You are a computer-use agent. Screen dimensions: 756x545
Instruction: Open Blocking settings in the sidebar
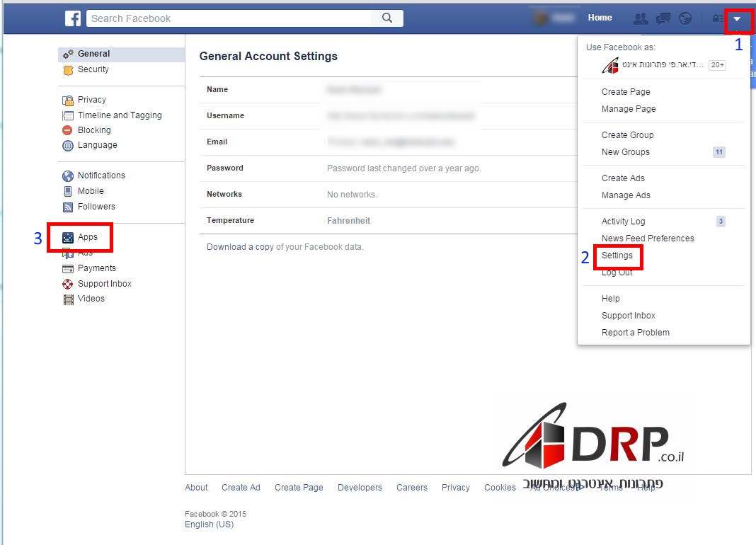tap(93, 130)
